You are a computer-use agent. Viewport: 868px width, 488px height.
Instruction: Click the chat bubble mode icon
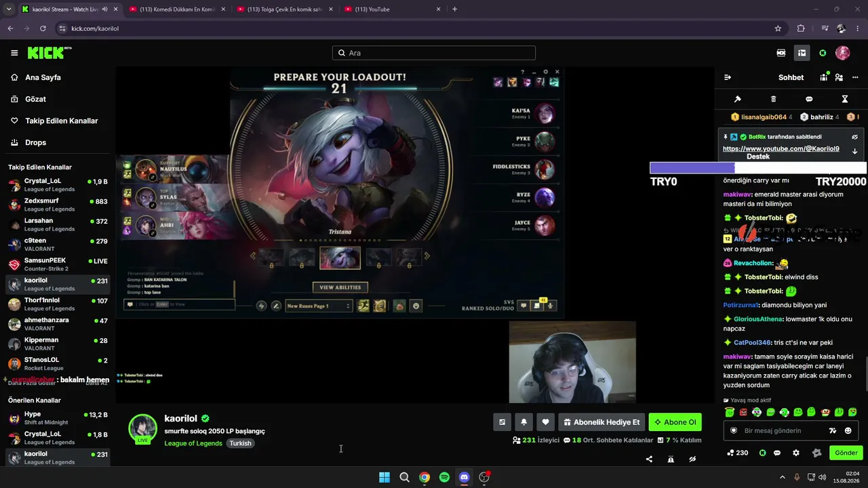click(809, 99)
